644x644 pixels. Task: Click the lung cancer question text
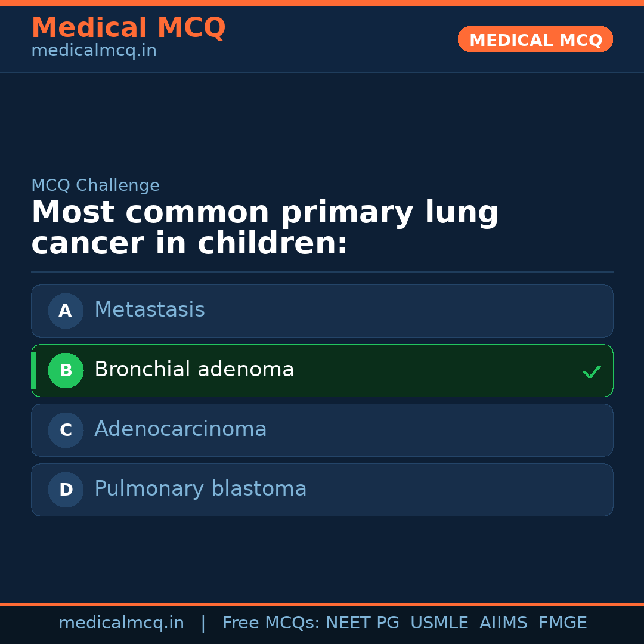point(264,228)
